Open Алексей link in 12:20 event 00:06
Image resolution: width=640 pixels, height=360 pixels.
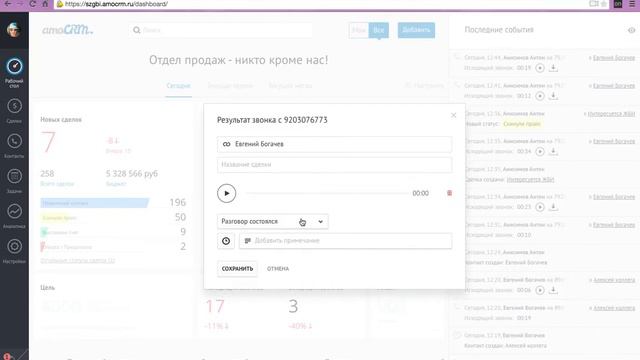614,280
